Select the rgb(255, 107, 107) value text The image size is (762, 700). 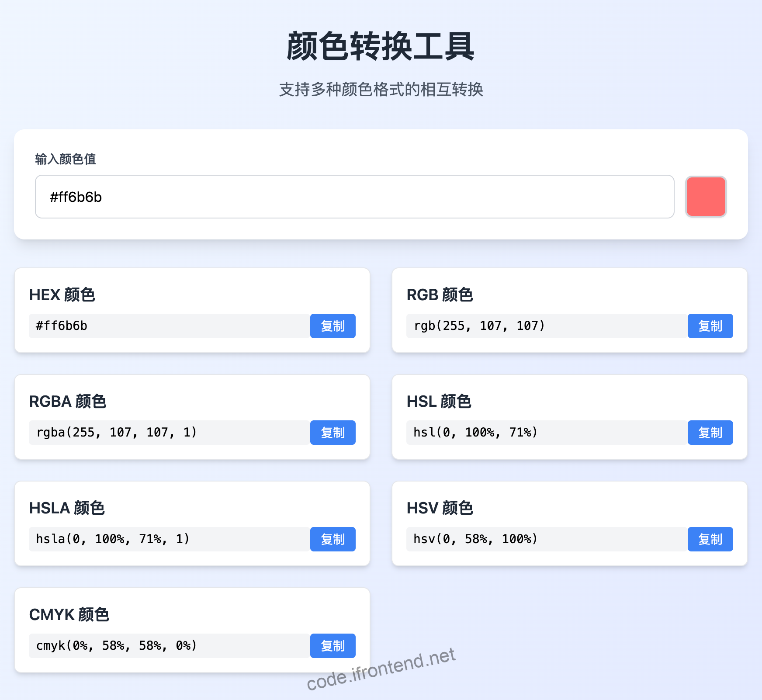[x=479, y=326]
